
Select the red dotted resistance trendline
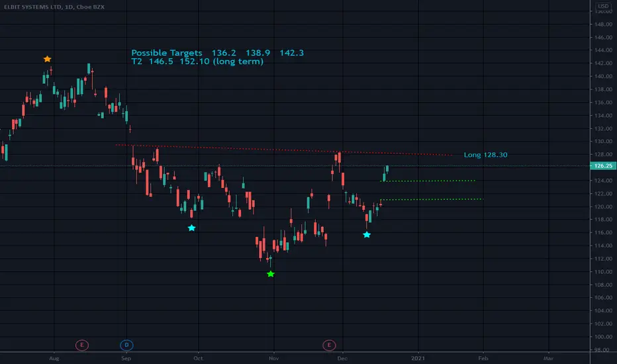click(283, 150)
